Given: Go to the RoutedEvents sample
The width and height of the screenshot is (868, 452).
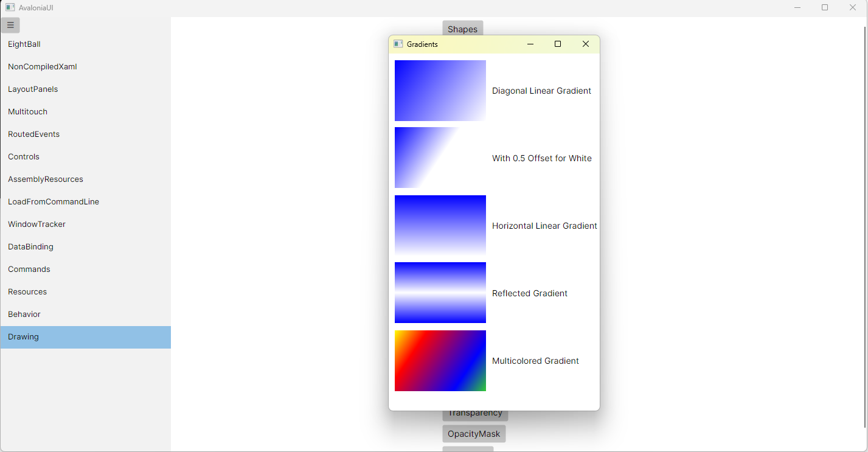Looking at the screenshot, I should [x=86, y=134].
